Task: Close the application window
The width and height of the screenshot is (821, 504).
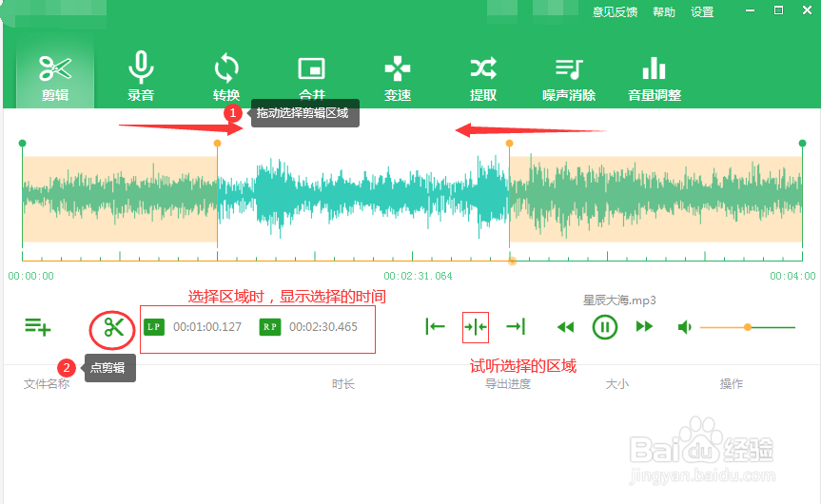Action: tap(807, 10)
